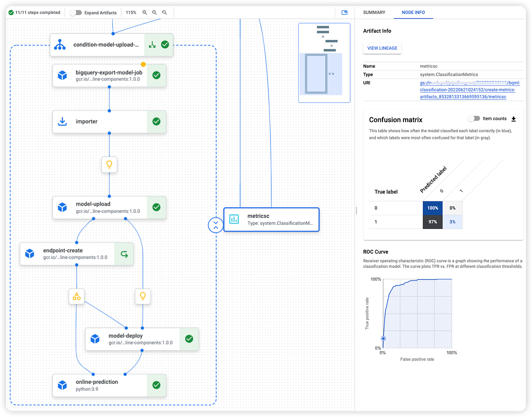This screenshot has width=532, height=417.
Task: Click the zoom-in magnifier icon
Action: click(x=145, y=12)
